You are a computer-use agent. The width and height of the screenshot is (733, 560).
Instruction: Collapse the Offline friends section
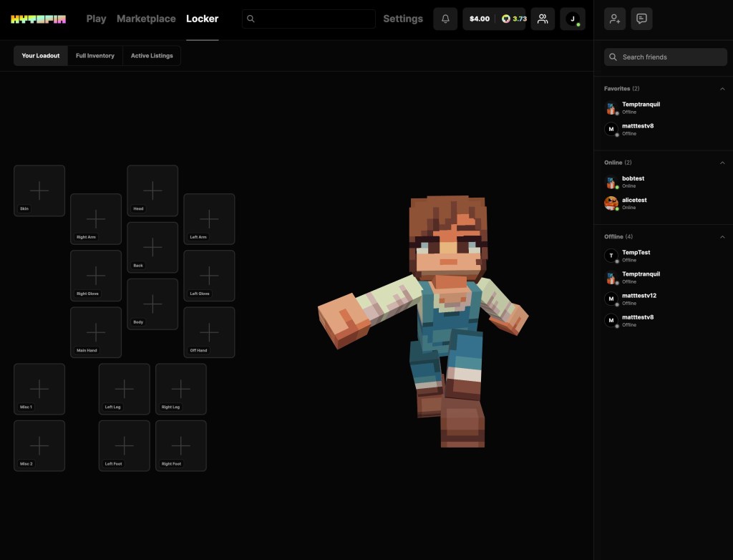tap(722, 237)
